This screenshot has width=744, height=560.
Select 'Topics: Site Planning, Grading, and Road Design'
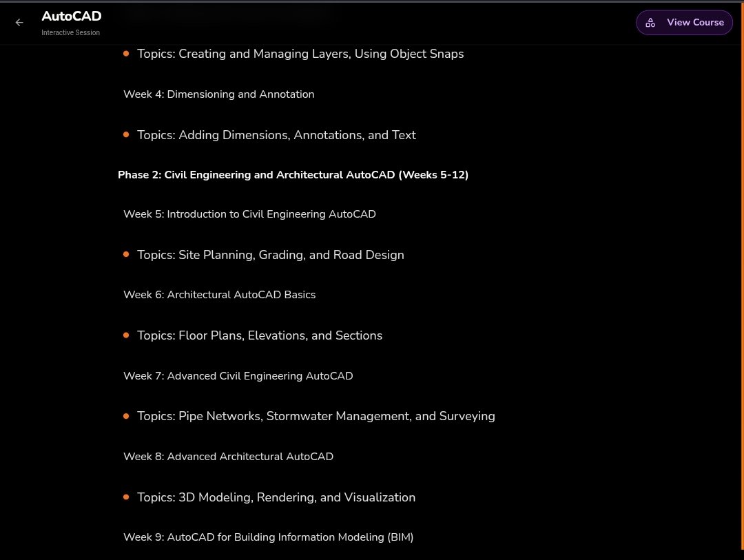(271, 255)
